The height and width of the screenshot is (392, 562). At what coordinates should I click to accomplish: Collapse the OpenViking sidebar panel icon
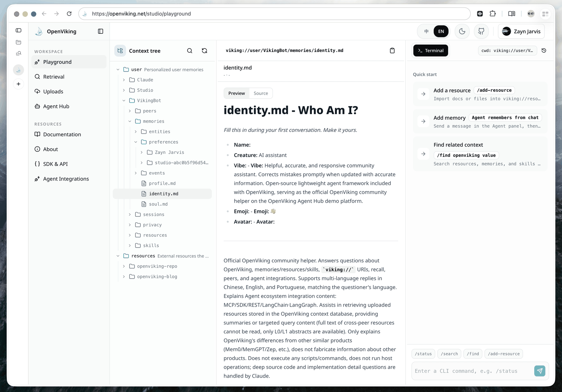tap(100, 31)
